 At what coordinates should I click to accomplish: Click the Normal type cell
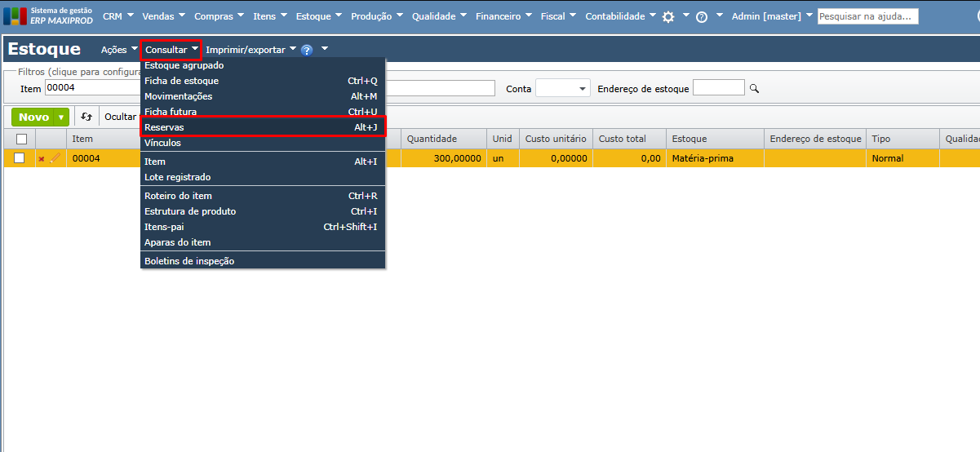(x=902, y=158)
